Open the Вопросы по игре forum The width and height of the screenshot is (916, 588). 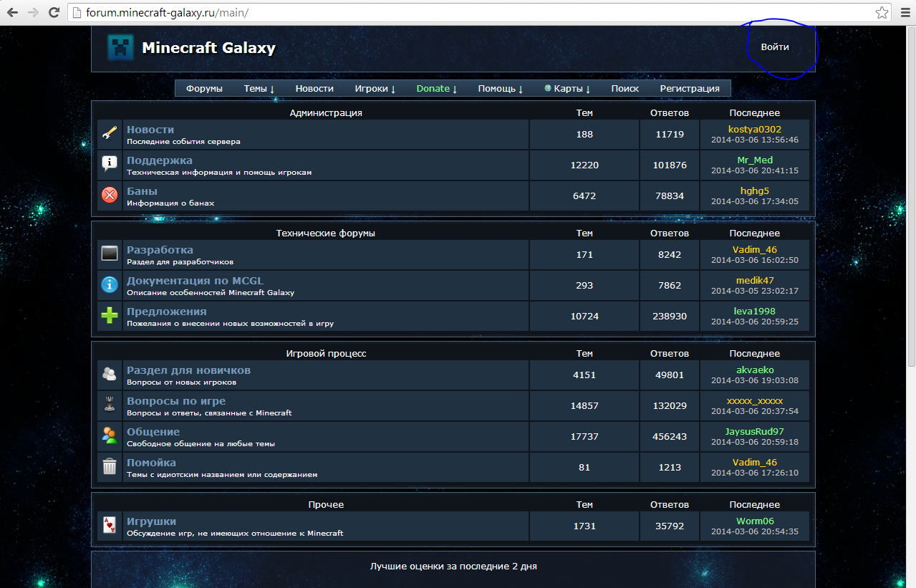[176, 401]
